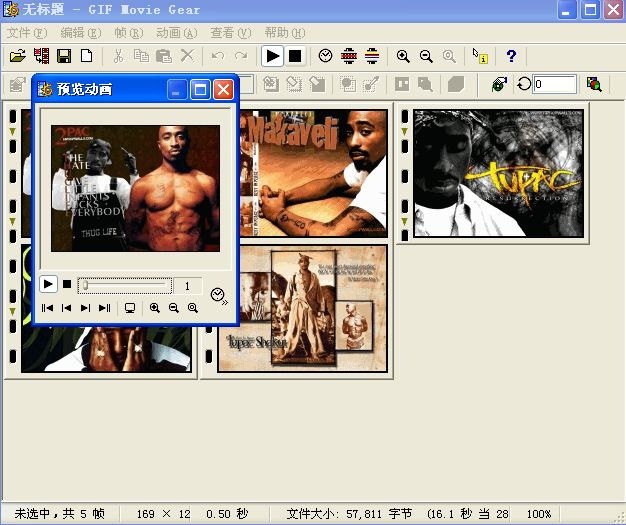Click the Undo arrow icon
The width and height of the screenshot is (626, 525).
point(218,56)
